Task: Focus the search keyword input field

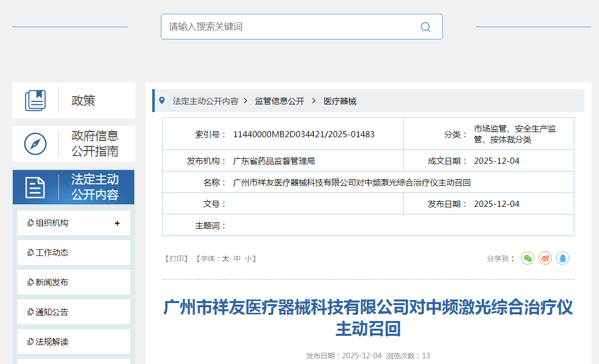Action: pyautogui.click(x=287, y=27)
